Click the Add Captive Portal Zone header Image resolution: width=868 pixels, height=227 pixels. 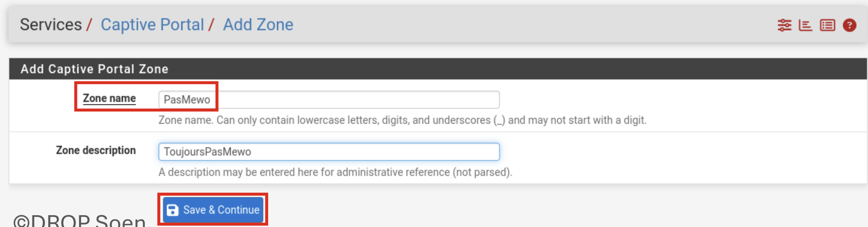pos(94,69)
